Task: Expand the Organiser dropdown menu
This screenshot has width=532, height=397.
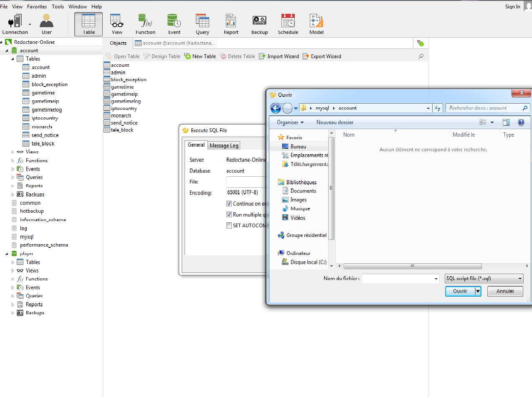Action: coord(290,122)
